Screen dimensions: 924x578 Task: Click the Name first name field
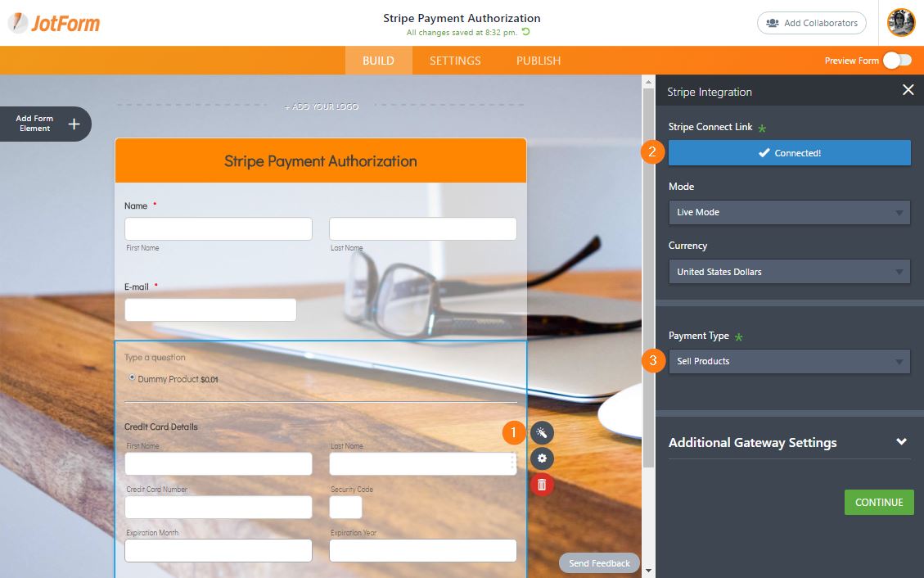click(218, 228)
